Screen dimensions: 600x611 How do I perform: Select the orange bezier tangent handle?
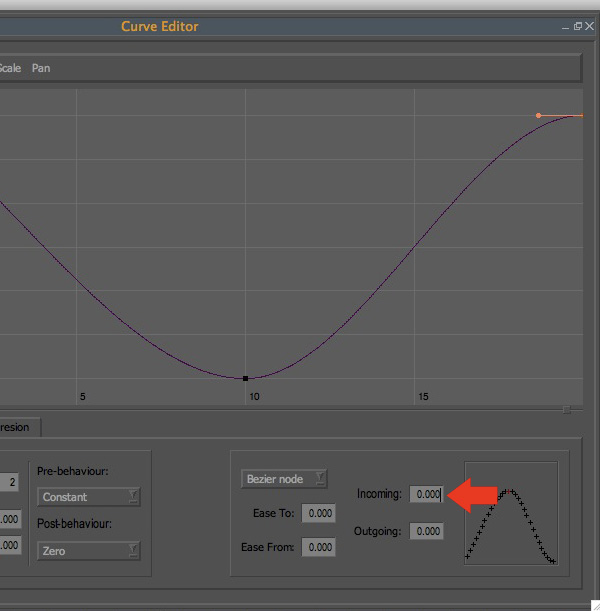538,115
